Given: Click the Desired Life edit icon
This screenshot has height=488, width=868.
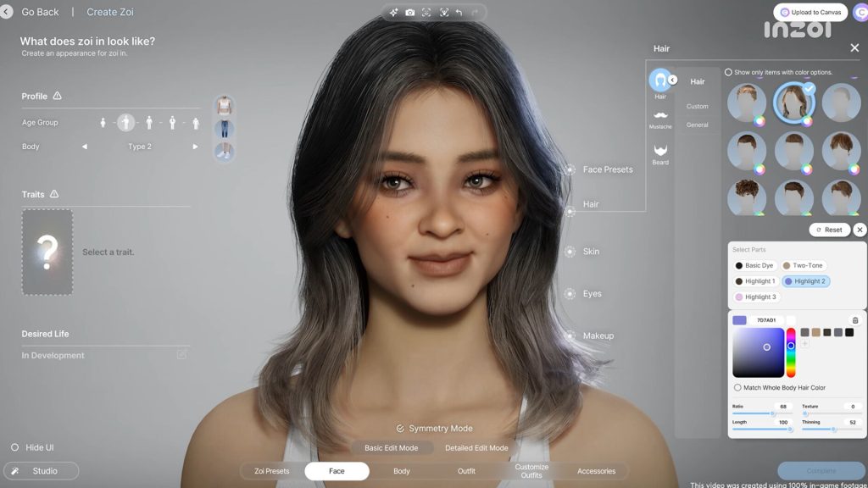Looking at the screenshot, I should [181, 354].
